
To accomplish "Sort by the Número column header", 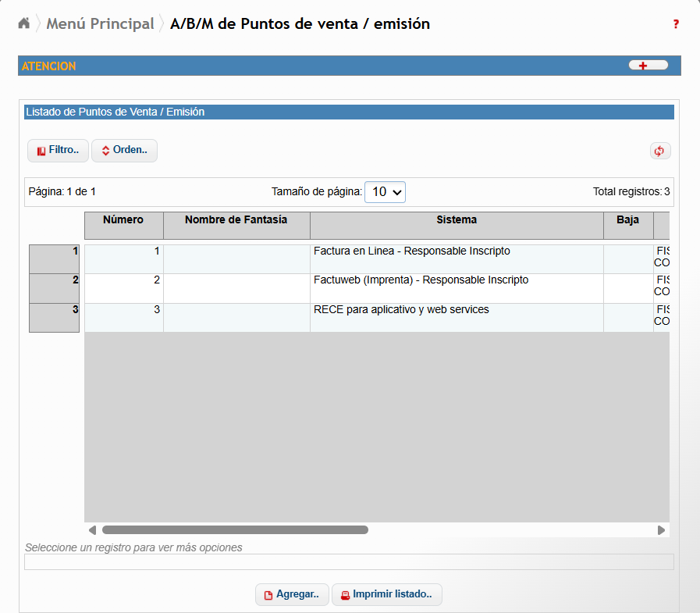I will click(x=123, y=225).
